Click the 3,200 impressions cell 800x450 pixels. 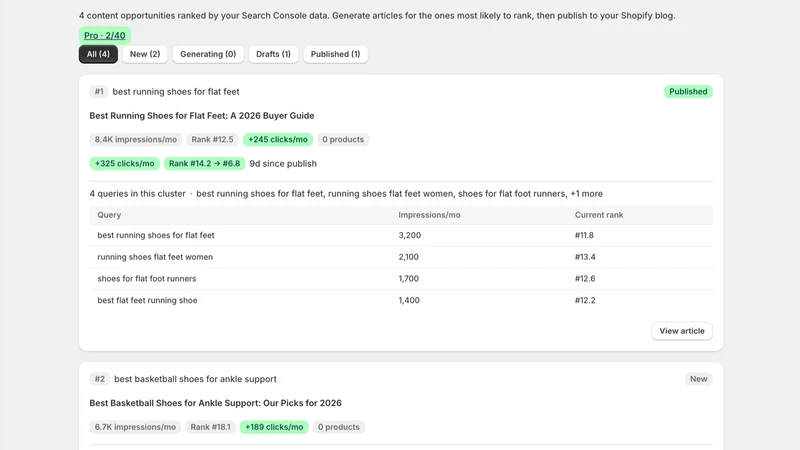410,235
